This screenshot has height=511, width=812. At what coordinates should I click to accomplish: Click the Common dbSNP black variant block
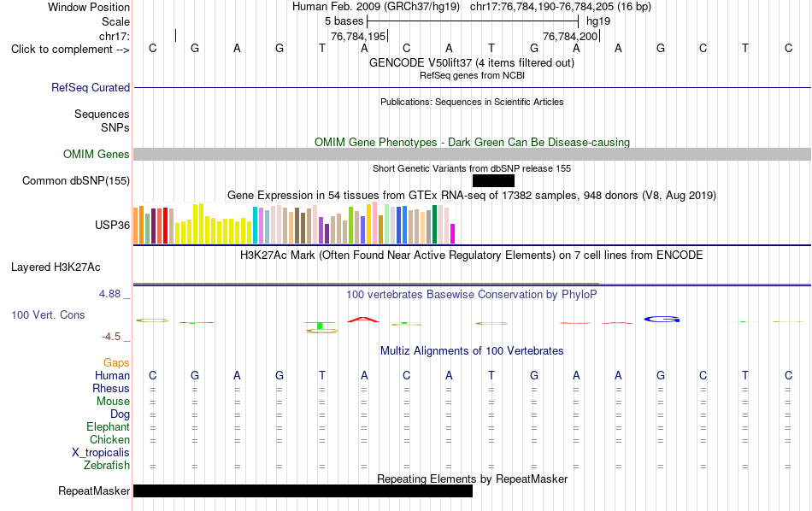[x=493, y=180]
